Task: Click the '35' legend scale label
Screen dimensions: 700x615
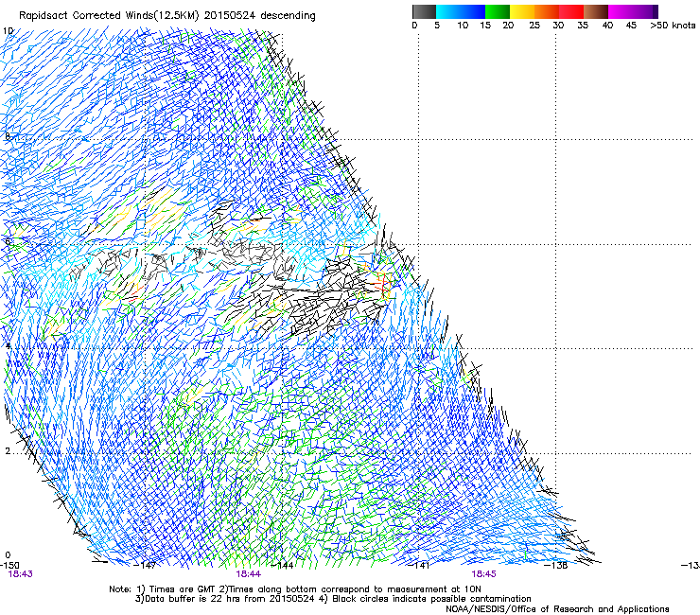Action: (x=583, y=26)
